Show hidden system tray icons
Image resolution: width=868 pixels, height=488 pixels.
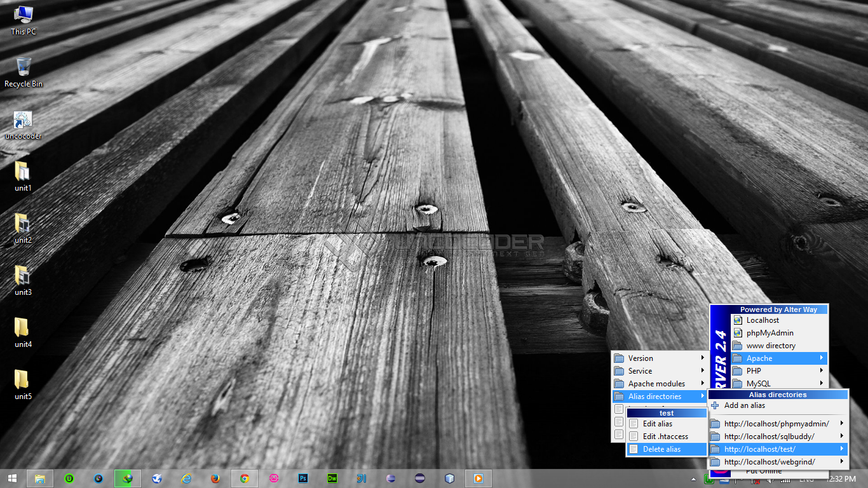tap(694, 479)
